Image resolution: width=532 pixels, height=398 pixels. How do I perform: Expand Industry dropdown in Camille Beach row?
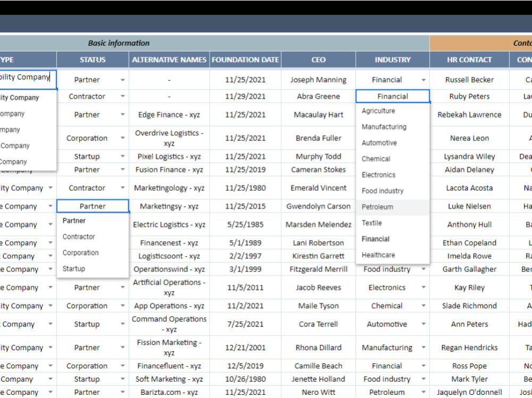pos(423,366)
